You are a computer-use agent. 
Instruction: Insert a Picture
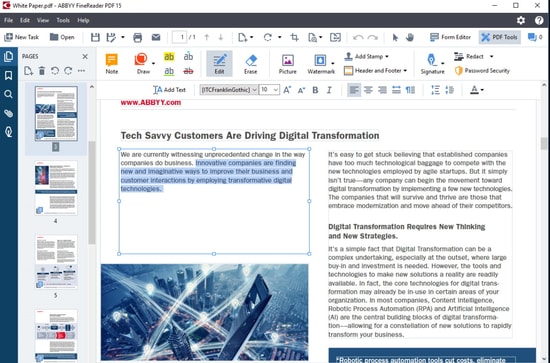pyautogui.click(x=288, y=63)
